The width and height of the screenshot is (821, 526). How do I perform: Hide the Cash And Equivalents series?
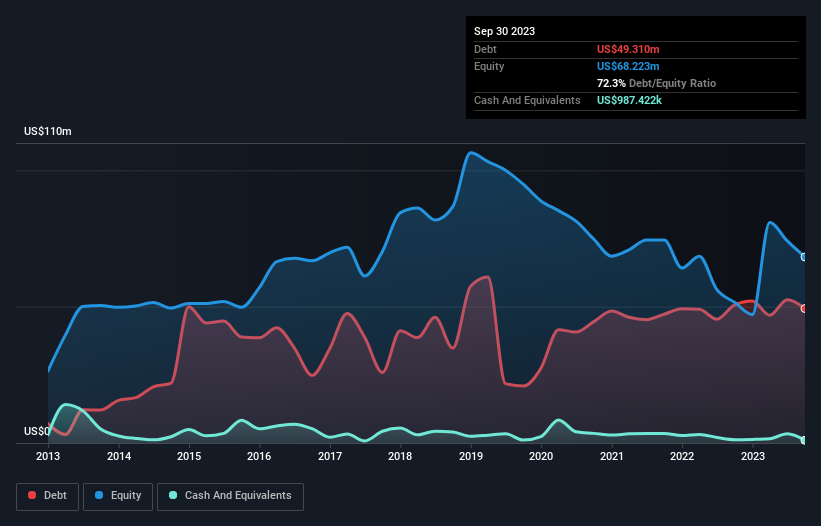(230, 496)
